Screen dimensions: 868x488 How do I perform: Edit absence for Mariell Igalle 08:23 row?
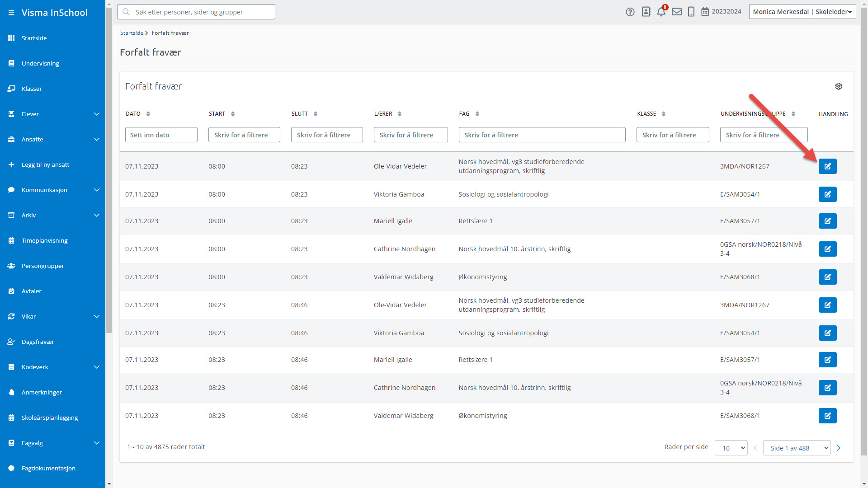(x=827, y=360)
